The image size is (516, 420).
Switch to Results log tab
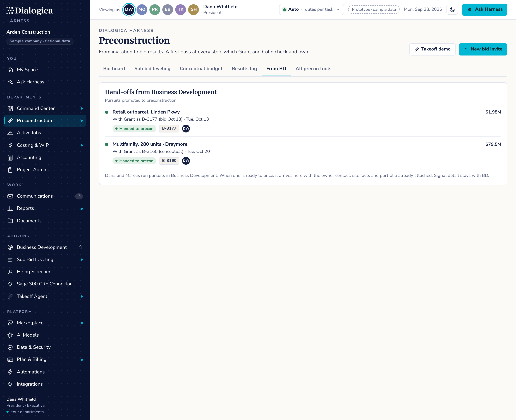pyautogui.click(x=244, y=69)
